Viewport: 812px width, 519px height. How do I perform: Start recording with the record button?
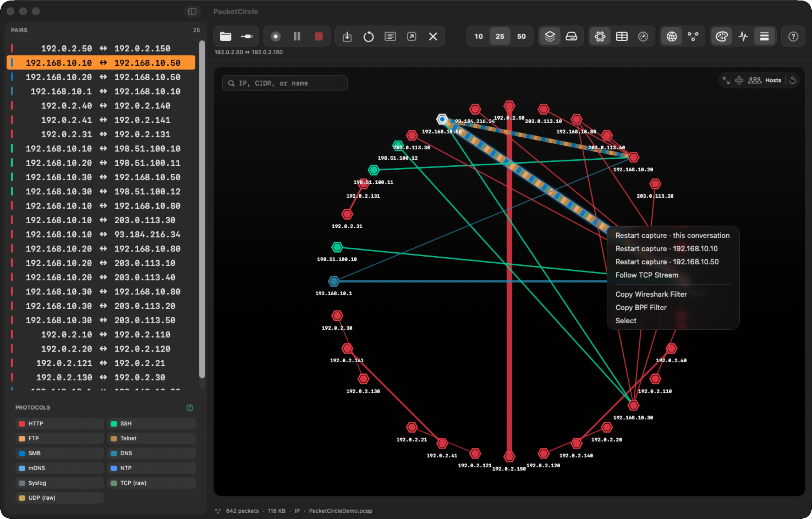pyautogui.click(x=276, y=36)
